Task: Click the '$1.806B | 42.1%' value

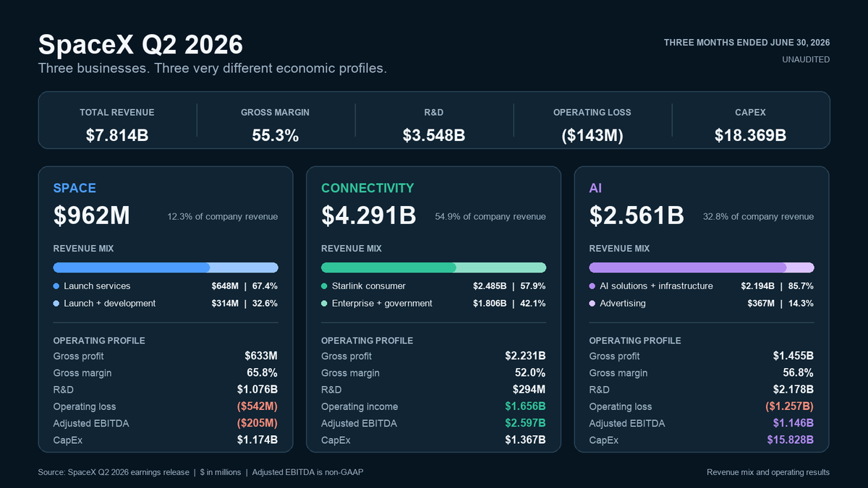Action: click(x=509, y=304)
